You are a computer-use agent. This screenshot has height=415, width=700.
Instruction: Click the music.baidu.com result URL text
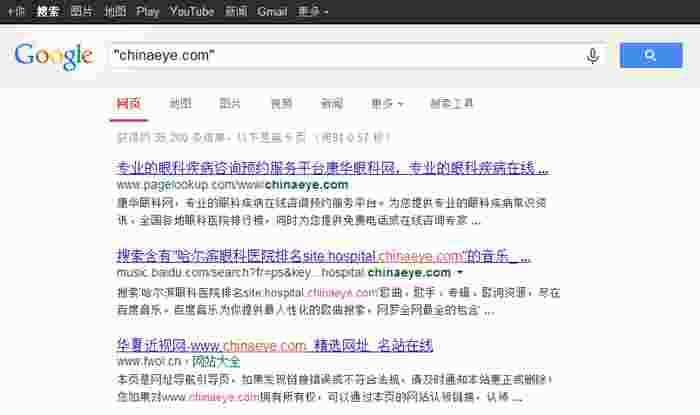pos(284,273)
